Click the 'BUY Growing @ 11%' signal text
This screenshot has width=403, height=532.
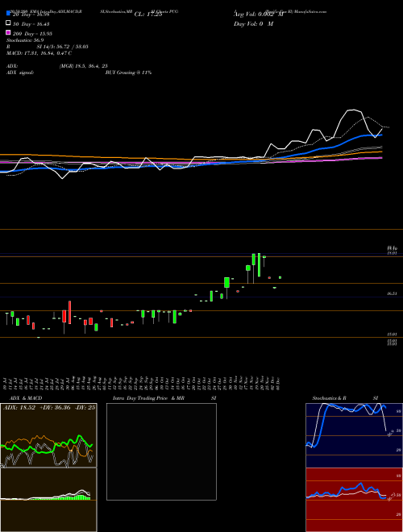[x=128, y=73]
